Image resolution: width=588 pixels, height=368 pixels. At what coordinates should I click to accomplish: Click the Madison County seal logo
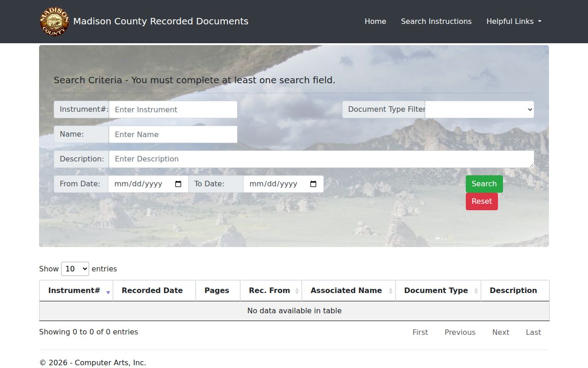click(x=54, y=22)
